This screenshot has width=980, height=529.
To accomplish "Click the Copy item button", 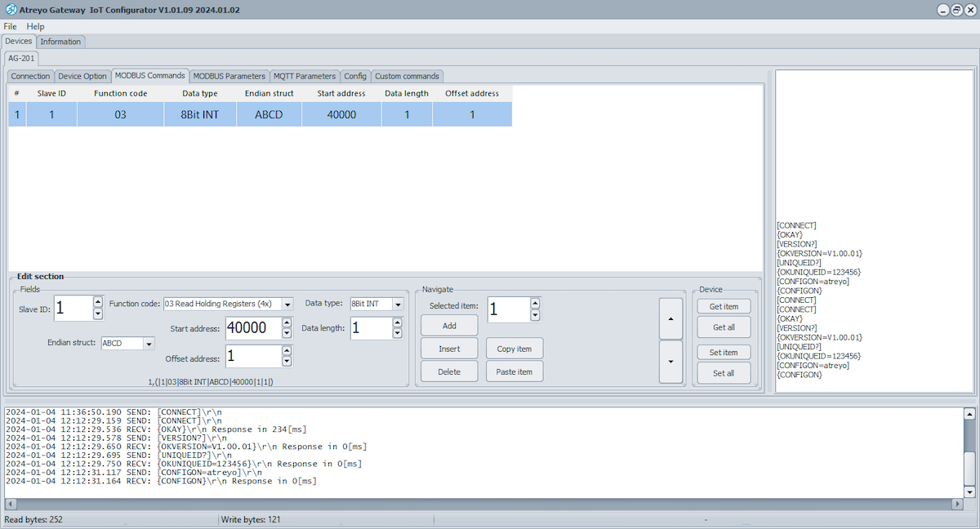I will (x=514, y=349).
